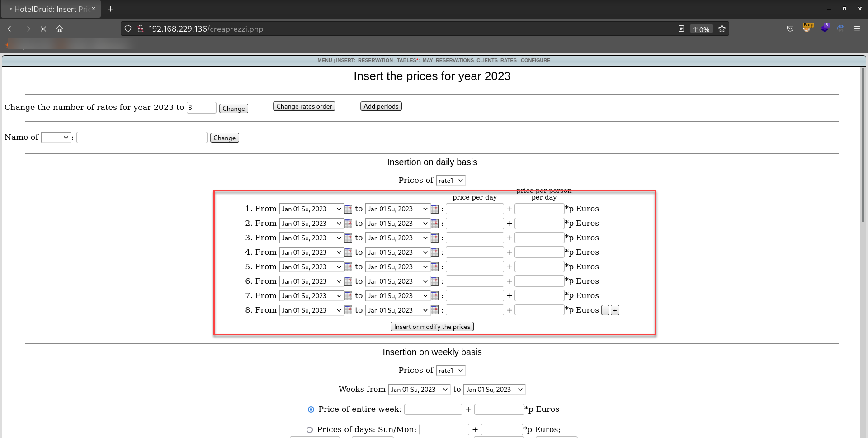868x438 pixels.
Task: Open RESERVATIONS tables menu item
Action: [455, 60]
